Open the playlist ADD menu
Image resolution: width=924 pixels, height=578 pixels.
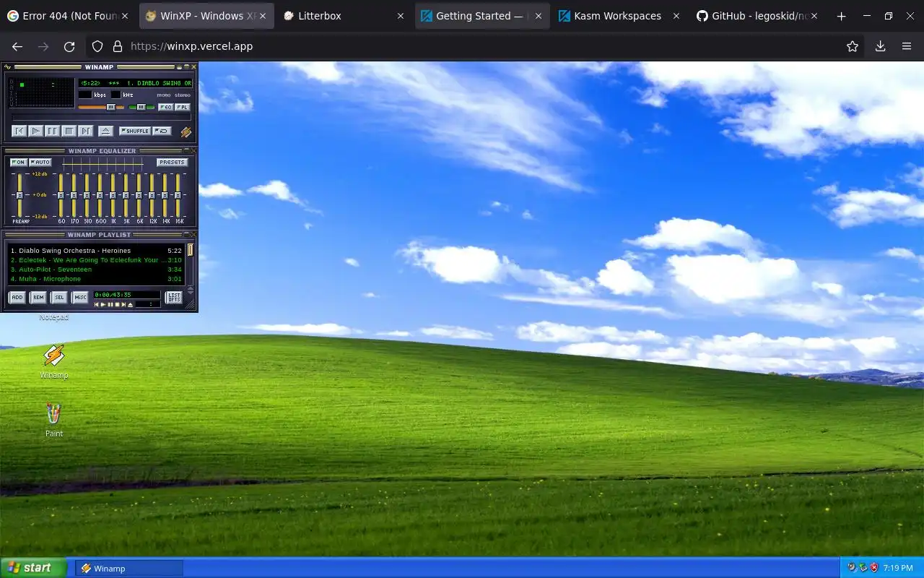(17, 297)
